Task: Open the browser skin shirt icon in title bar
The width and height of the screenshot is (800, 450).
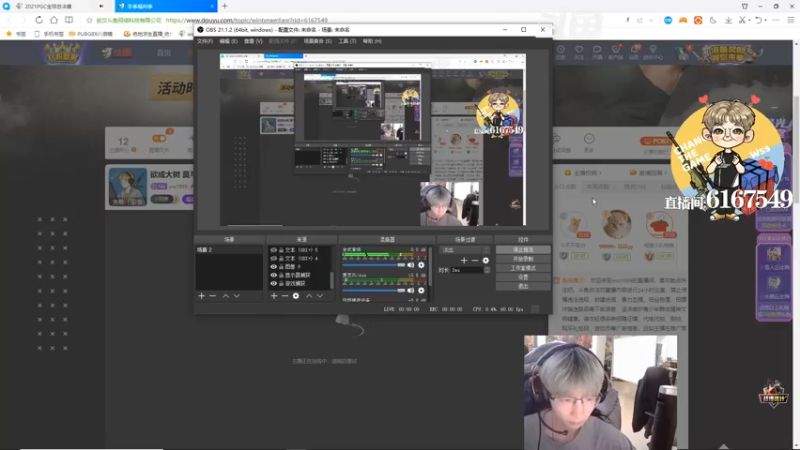Action: click(x=745, y=6)
